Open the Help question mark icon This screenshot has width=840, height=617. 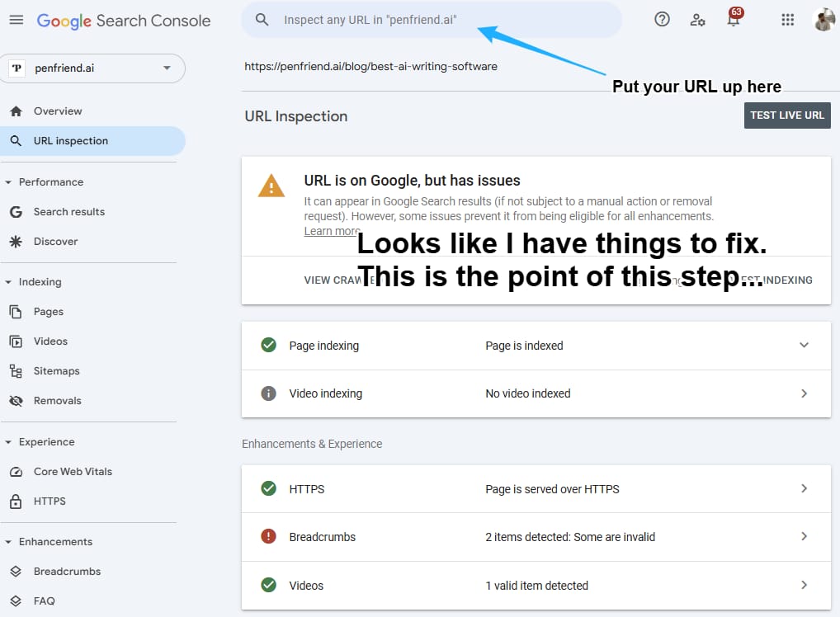click(662, 20)
